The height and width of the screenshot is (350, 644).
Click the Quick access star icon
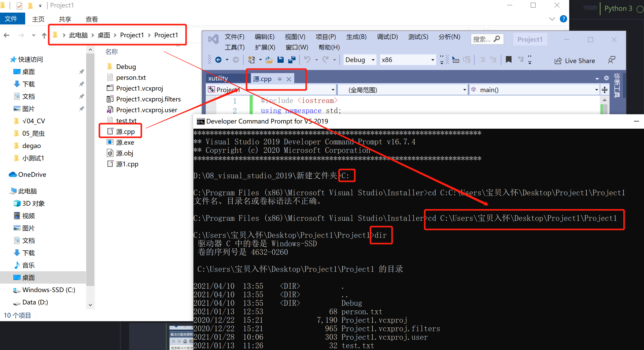pyautogui.click(x=13, y=59)
